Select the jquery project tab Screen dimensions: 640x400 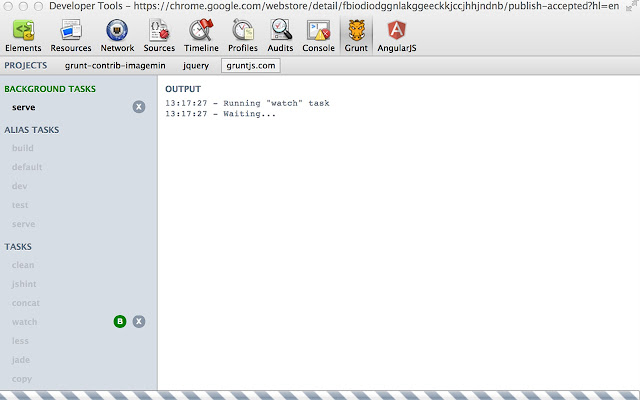coord(196,66)
